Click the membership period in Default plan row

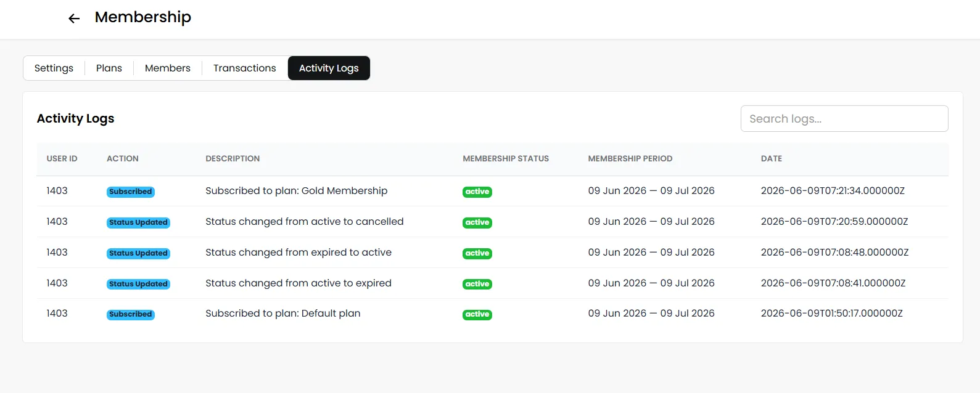(x=651, y=314)
